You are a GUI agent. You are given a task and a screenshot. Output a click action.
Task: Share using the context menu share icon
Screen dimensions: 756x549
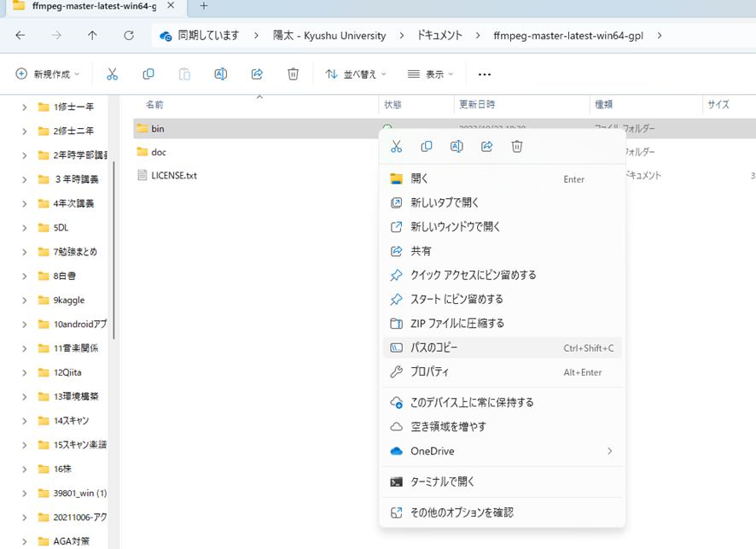click(487, 147)
